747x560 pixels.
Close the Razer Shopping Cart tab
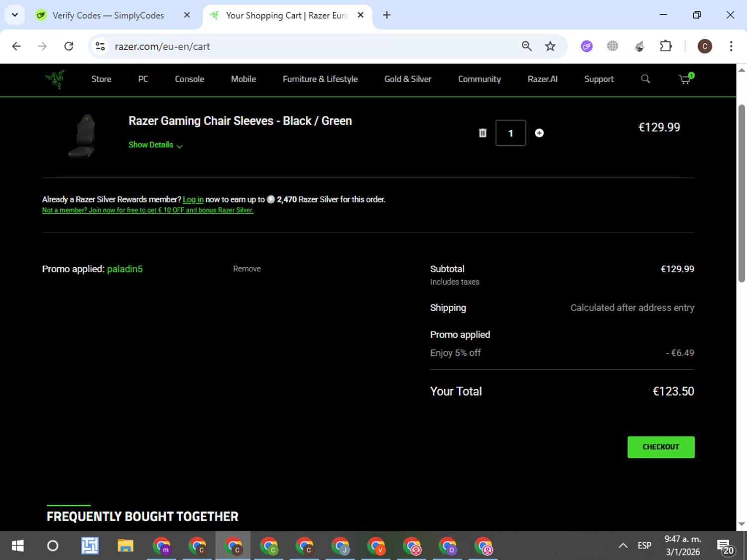click(361, 15)
